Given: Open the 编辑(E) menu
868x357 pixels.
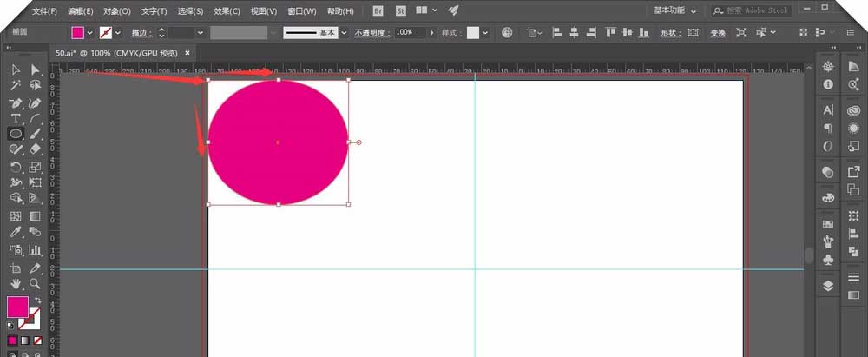Looking at the screenshot, I should (81, 11).
